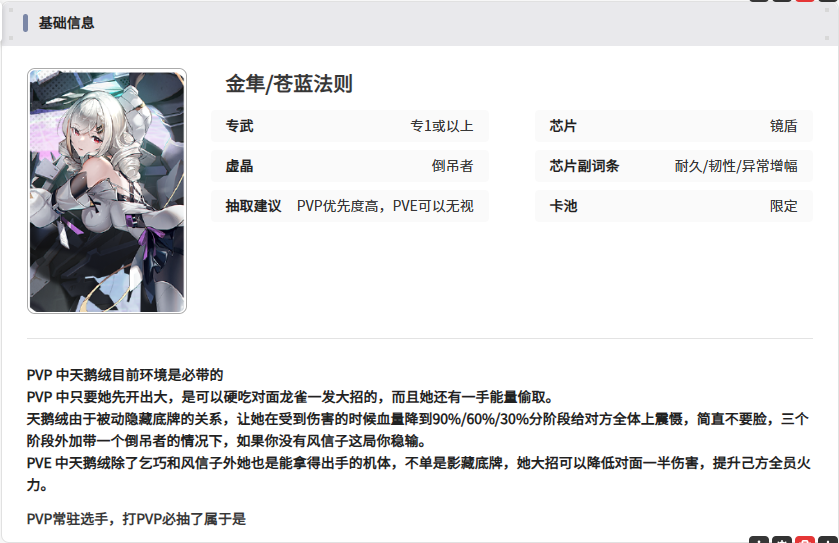Click the first dark icon button at bottom right
The height and width of the screenshot is (543, 839).
(x=759, y=539)
